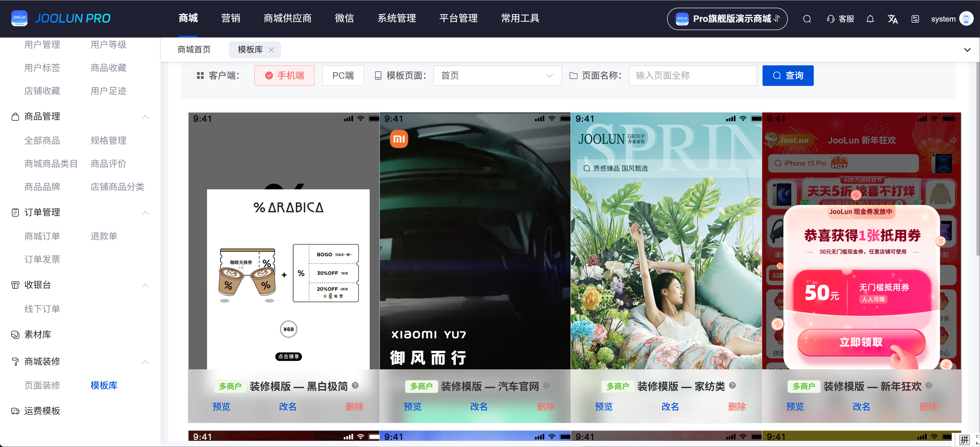Preview the 黑白极简 template
This screenshot has height=447, width=980.
221,407
